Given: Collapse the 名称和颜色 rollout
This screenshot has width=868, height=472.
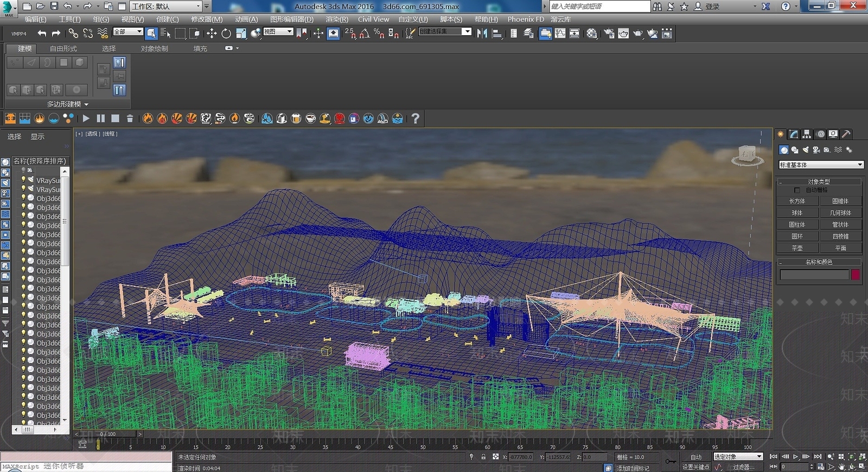Looking at the screenshot, I should coord(819,262).
